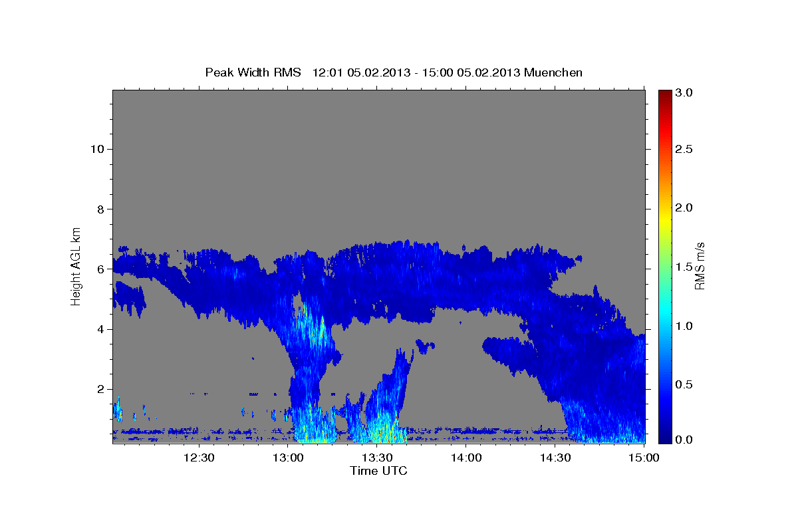The image size is (798, 532).
Task: Click the colorbar value 2.5
Action: click(684, 149)
